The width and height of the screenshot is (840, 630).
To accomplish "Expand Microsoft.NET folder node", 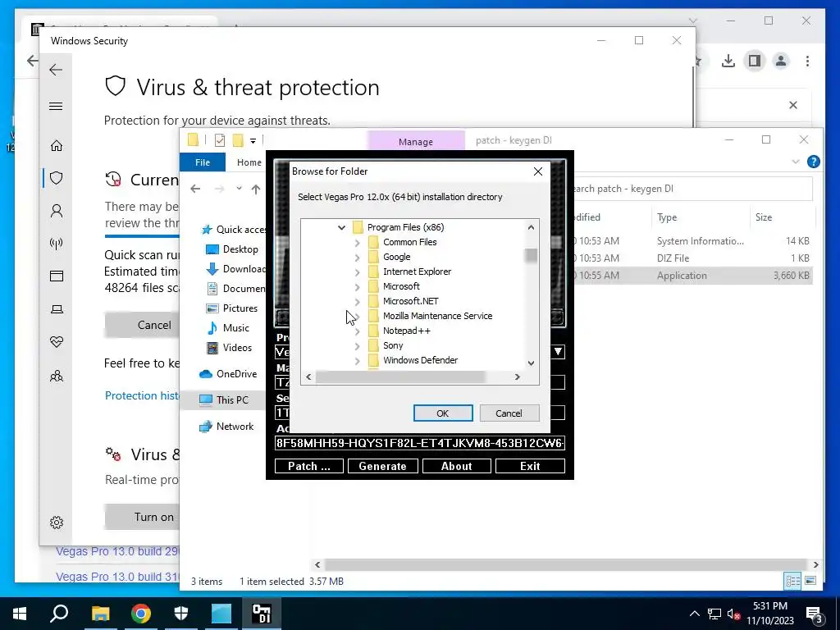I will coord(357,302).
